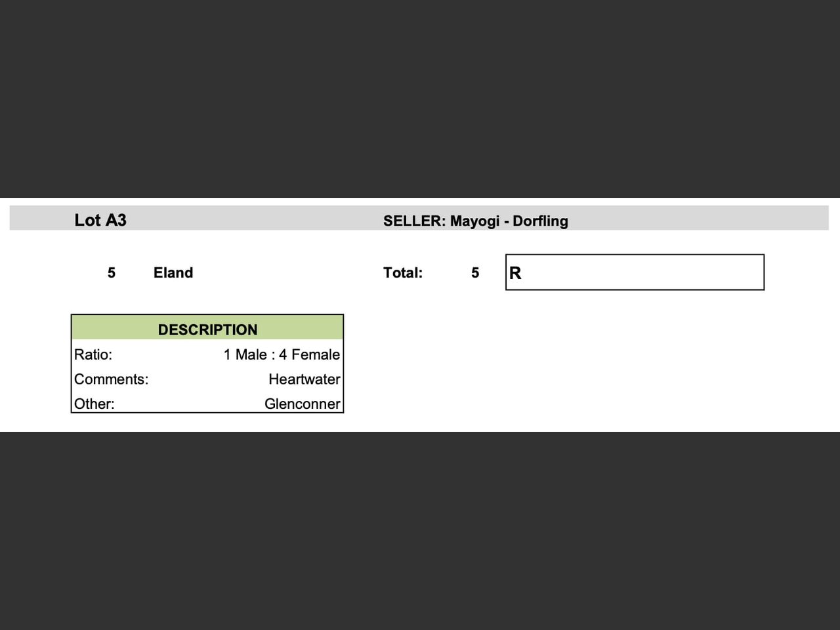Click the Heartwater comment value

(304, 379)
